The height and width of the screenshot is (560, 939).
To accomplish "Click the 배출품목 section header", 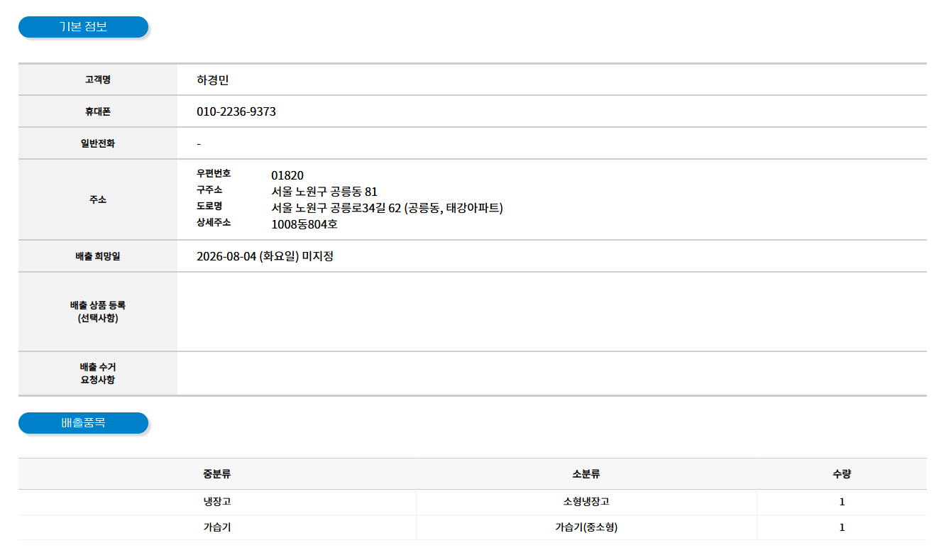I will [83, 423].
